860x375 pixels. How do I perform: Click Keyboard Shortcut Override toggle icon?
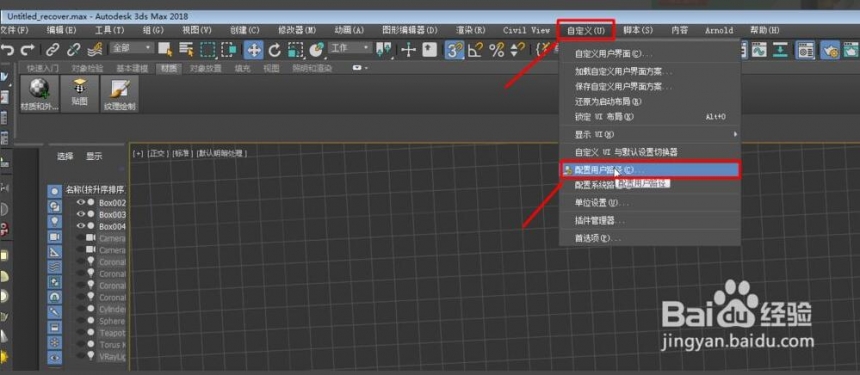pyautogui.click(x=429, y=50)
